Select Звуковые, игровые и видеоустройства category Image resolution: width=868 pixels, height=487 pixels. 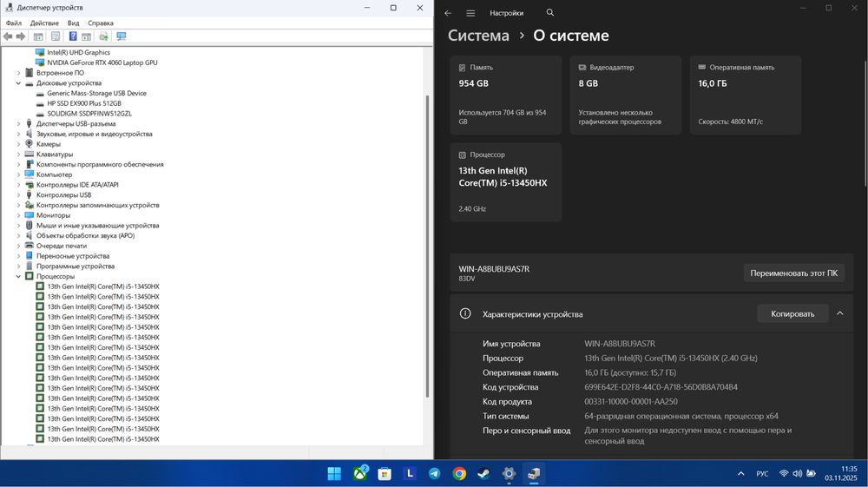pyautogui.click(x=94, y=134)
